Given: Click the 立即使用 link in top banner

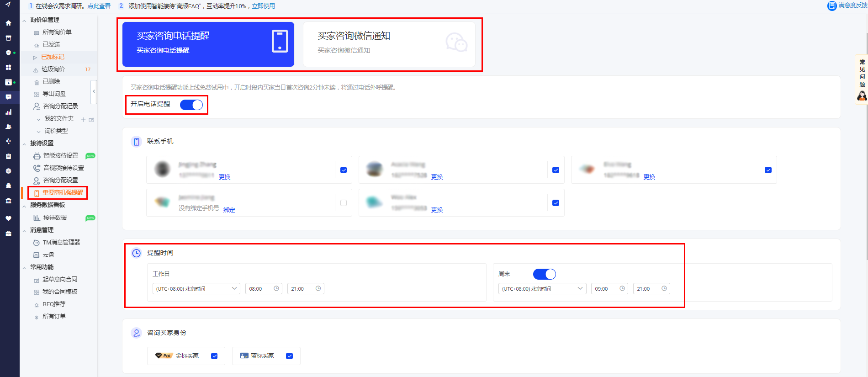Looking at the screenshot, I should pyautogui.click(x=263, y=6).
